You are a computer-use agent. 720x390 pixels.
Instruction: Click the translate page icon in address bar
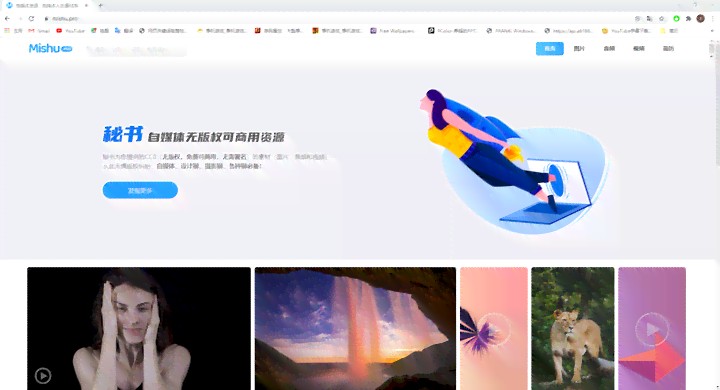649,19
